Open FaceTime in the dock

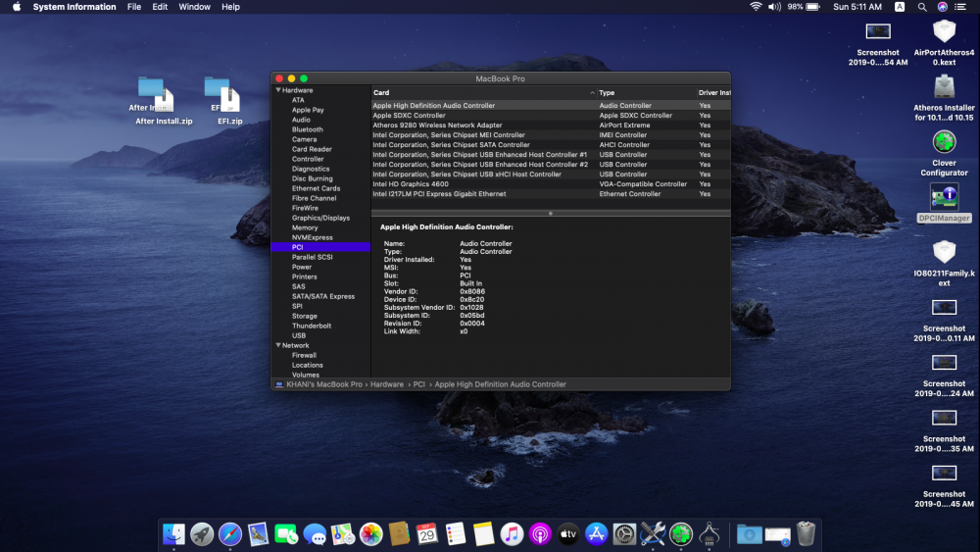click(x=286, y=534)
